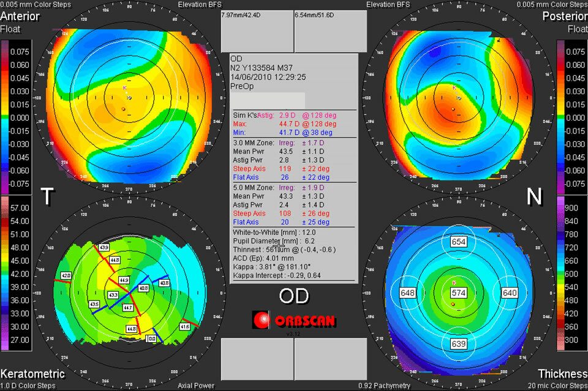
Task: Click the keratometric diopter color scale bar
Action: point(5,274)
